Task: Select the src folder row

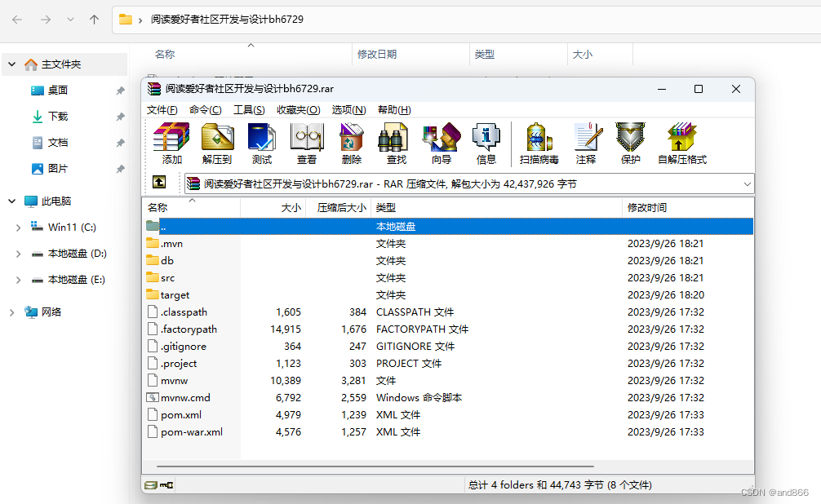Action: pos(448,278)
